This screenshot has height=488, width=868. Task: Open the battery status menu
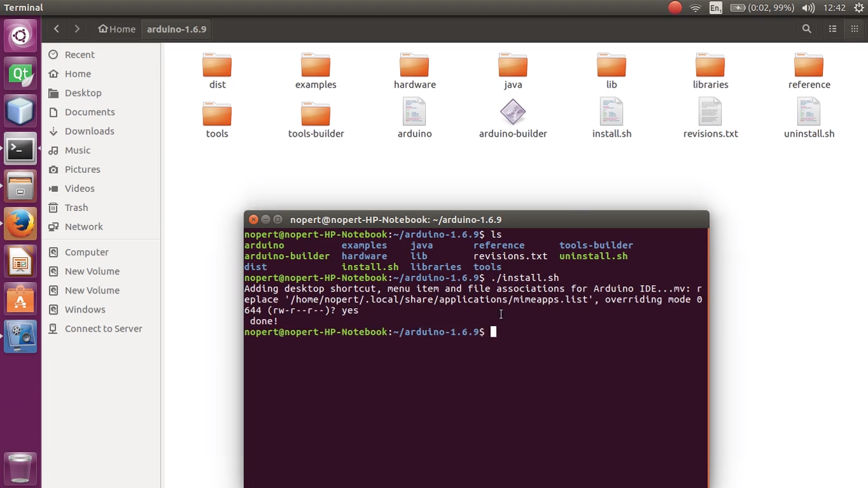(738, 8)
